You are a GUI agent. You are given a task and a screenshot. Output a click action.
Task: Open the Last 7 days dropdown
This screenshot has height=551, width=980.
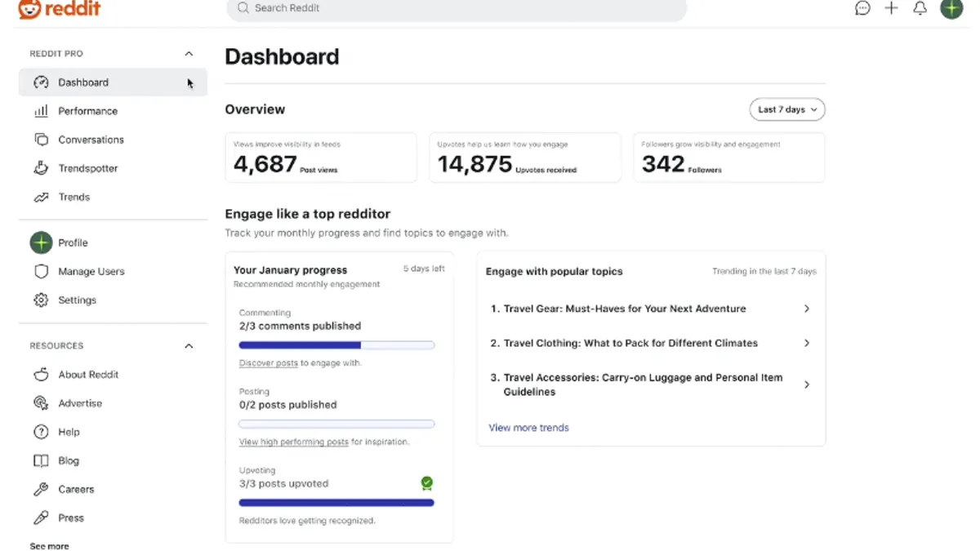click(x=787, y=109)
